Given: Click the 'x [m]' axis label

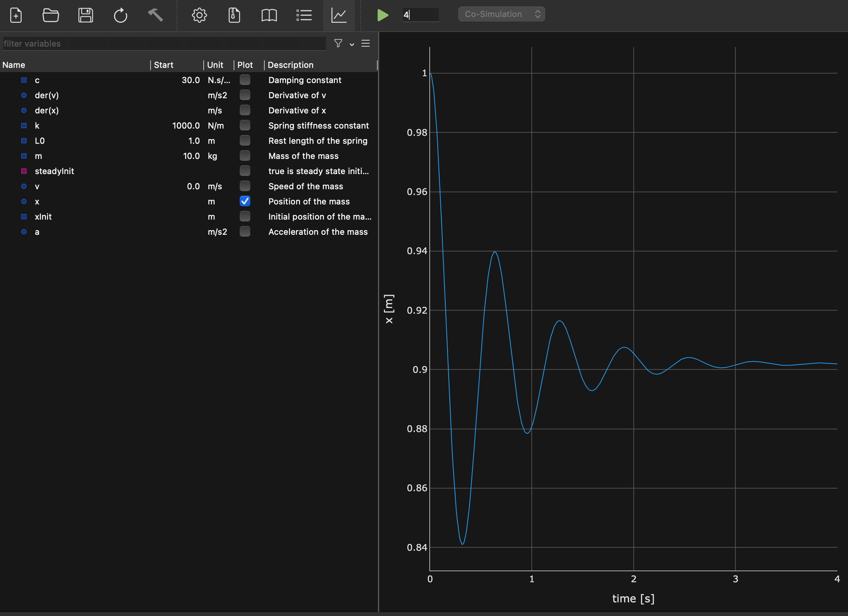Looking at the screenshot, I should (x=389, y=309).
